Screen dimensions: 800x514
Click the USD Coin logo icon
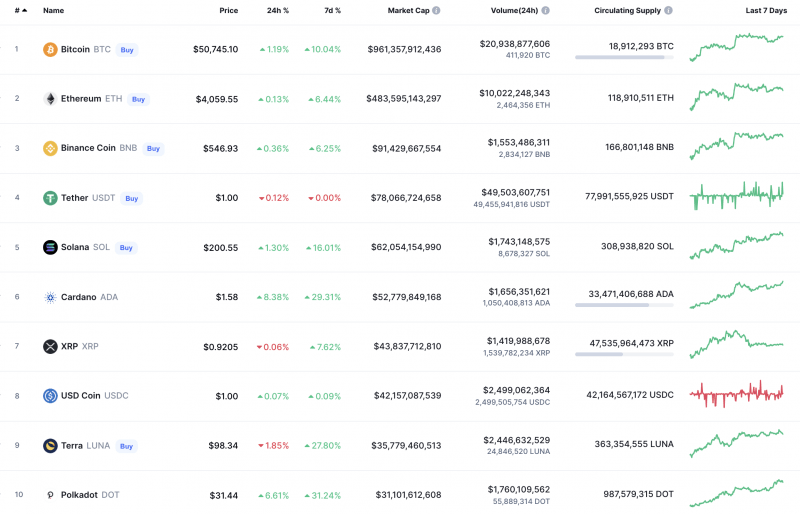click(50, 396)
